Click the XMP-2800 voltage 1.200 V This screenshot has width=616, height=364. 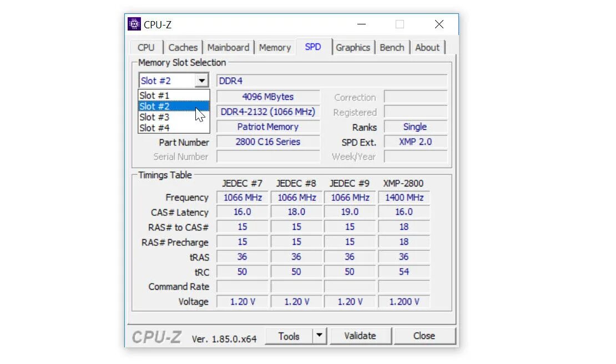(x=404, y=301)
